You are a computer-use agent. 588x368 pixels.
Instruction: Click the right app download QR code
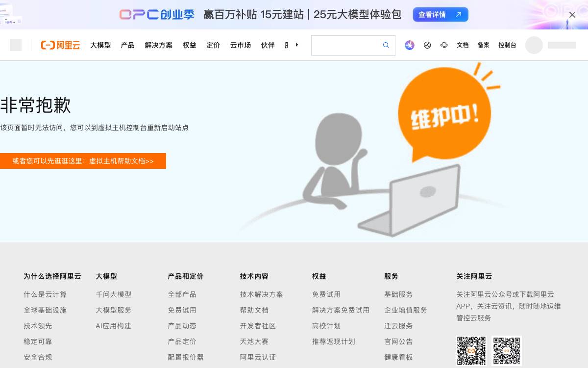507,351
